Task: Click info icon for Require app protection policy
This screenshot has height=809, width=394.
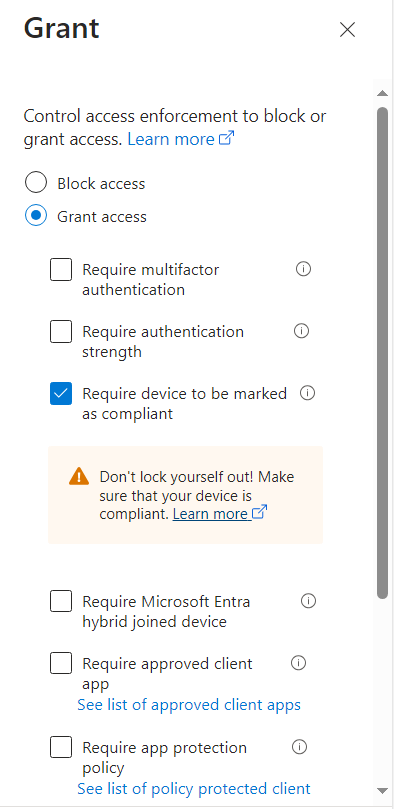Action: point(300,747)
